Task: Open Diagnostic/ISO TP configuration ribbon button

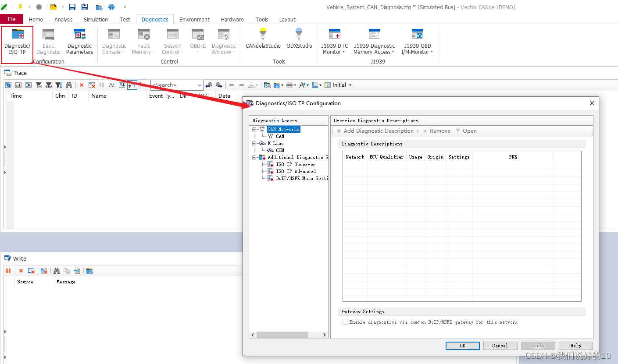Action: tap(18, 43)
